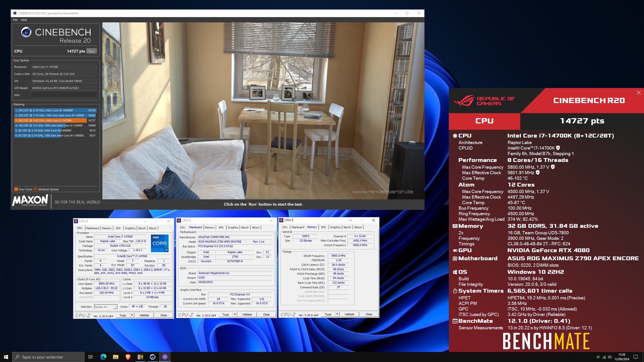This screenshot has width=644, height=362.
Task: Click Validate in left CPU-Z window
Action: (x=144, y=315)
